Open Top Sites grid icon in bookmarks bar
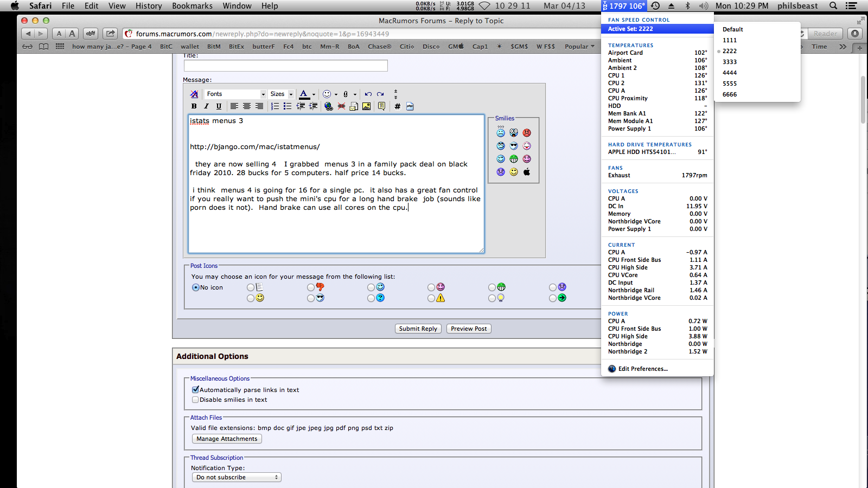The width and height of the screenshot is (868, 488). (60, 47)
